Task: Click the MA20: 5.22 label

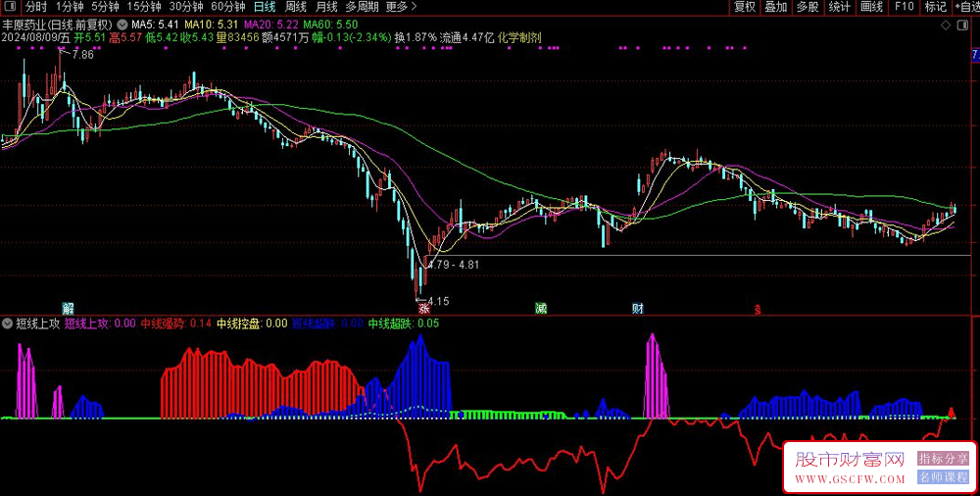Action: tap(270, 25)
